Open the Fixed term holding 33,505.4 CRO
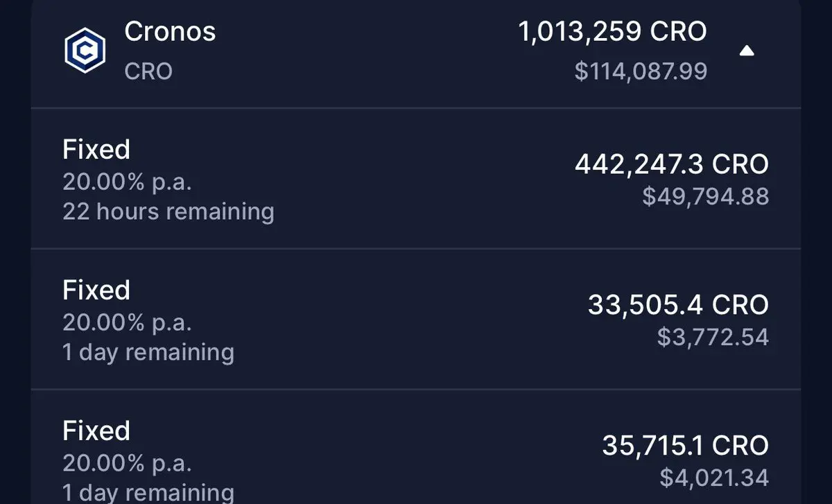Image resolution: width=832 pixels, height=504 pixels. (416, 320)
